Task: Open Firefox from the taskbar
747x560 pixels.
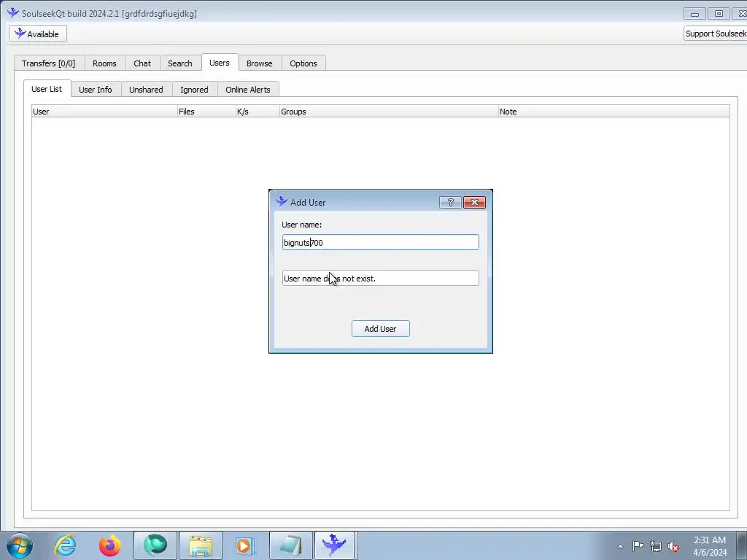Action: [109, 545]
